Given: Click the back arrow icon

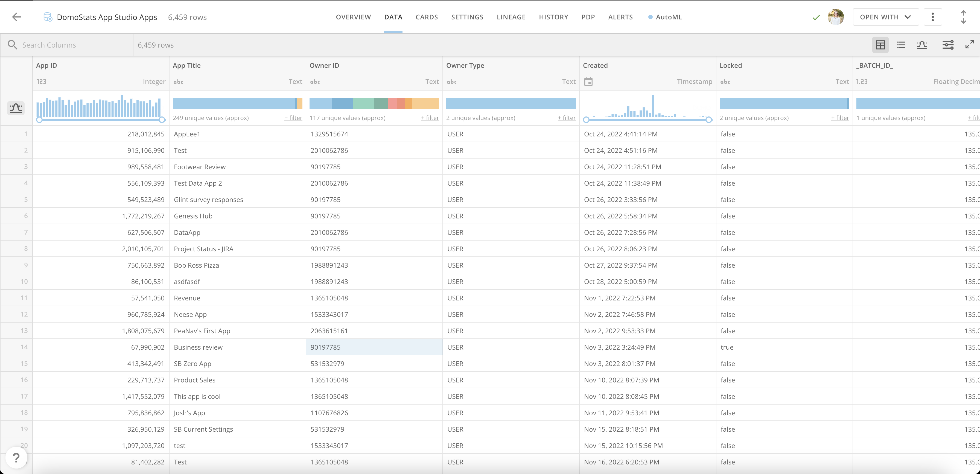Looking at the screenshot, I should pyautogui.click(x=16, y=17).
